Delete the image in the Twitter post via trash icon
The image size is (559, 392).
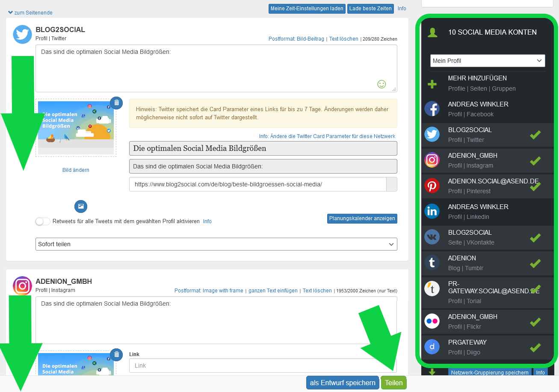(116, 103)
